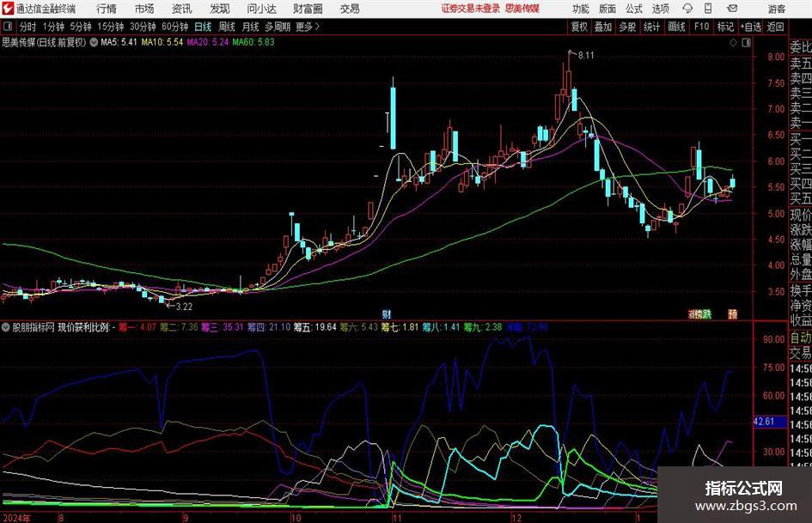Click MA20: 5.24 indicator value
Image resolution: width=812 pixels, height=523 pixels.
208,42
